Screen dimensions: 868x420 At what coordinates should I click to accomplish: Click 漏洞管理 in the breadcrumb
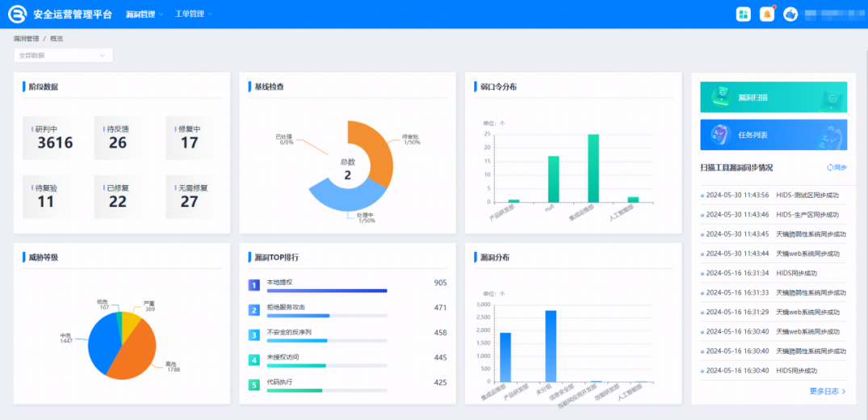[x=26, y=39]
